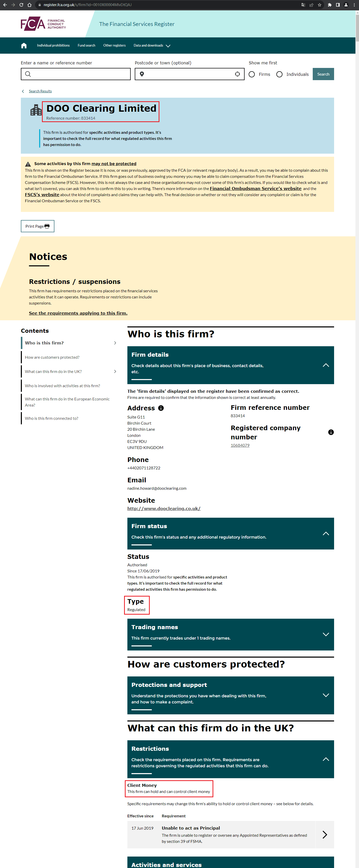Go to 'Who is involved with activities' contents item

click(62, 386)
